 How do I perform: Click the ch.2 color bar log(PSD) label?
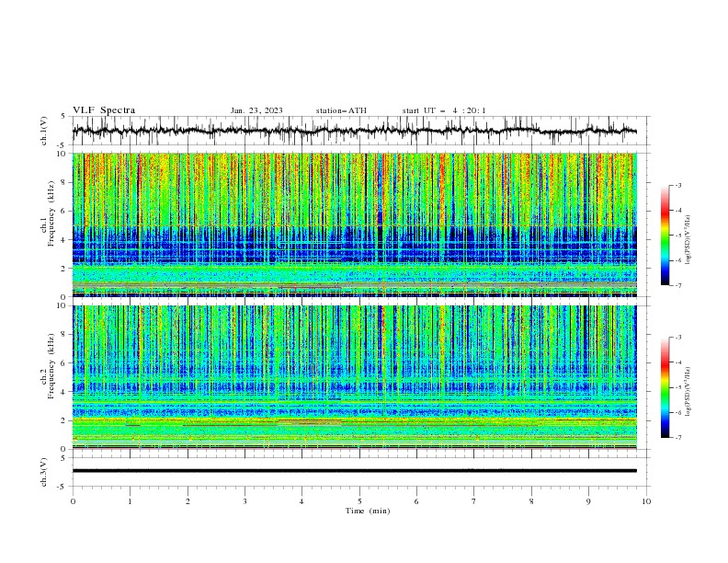[688, 391]
